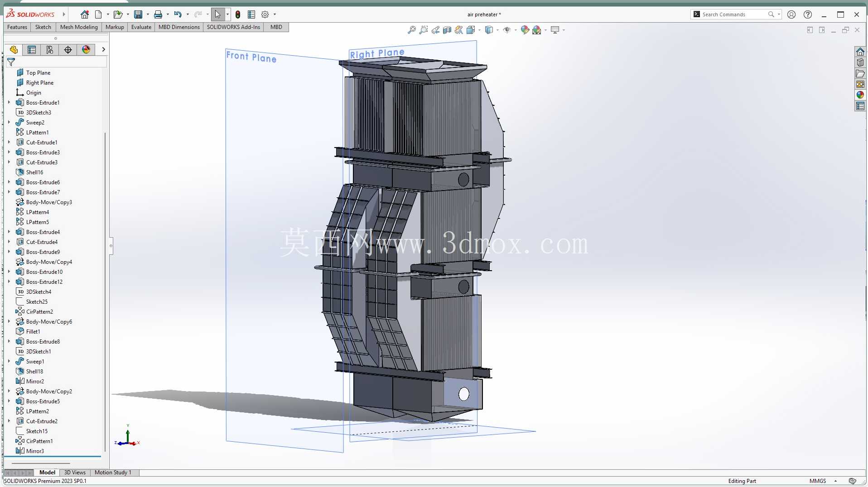Viewport: 868px width, 487px height.
Task: Switch to the MBD Dimensions tab
Action: coord(179,27)
